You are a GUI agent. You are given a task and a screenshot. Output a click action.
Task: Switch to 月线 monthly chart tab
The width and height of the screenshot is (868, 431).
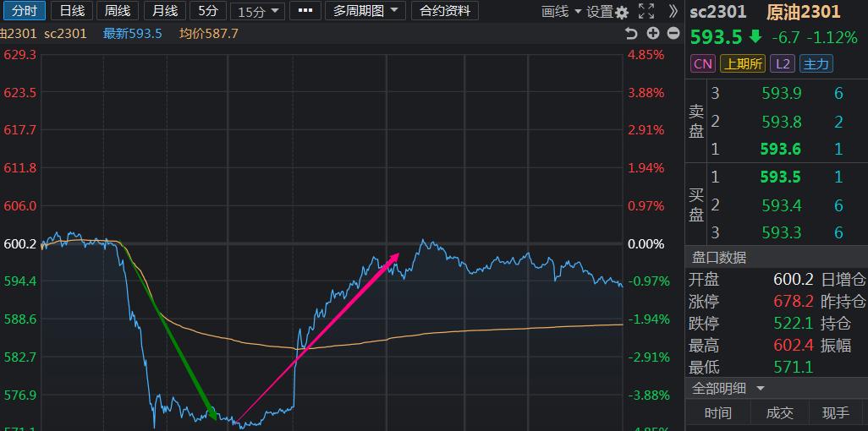click(x=164, y=10)
